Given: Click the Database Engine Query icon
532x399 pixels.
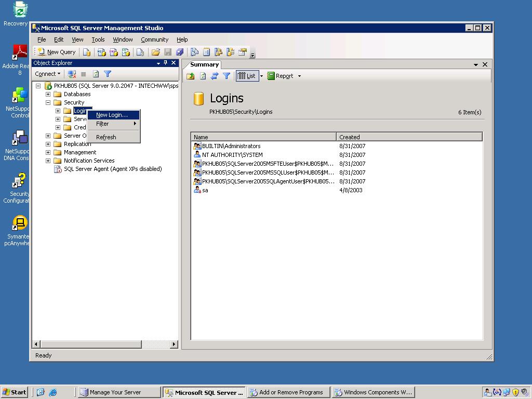Looking at the screenshot, I should pos(87,52).
